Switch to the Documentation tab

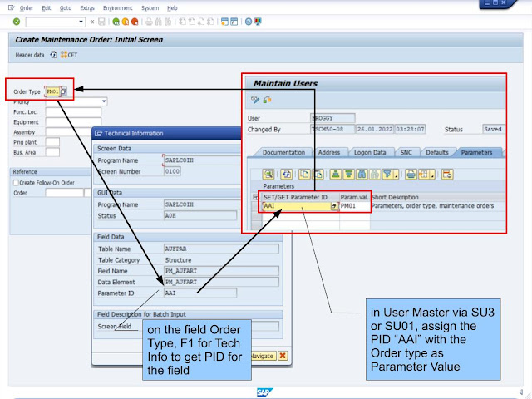click(x=283, y=152)
